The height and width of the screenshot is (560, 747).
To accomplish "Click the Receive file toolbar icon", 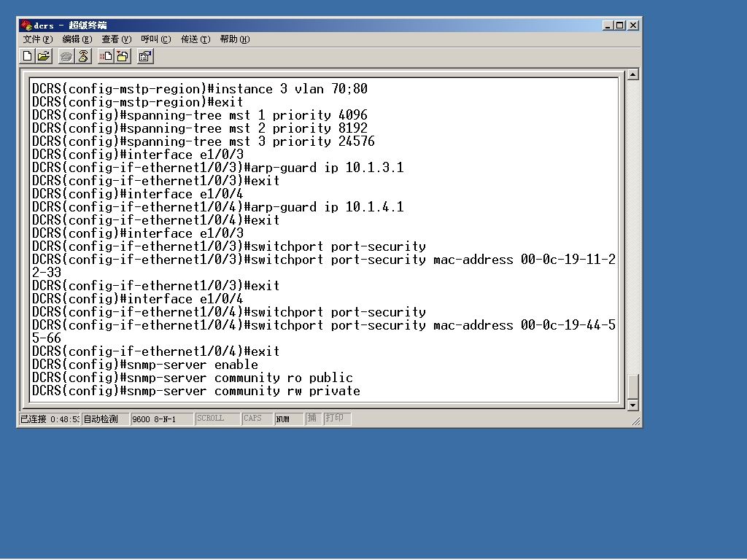I will click(x=123, y=56).
